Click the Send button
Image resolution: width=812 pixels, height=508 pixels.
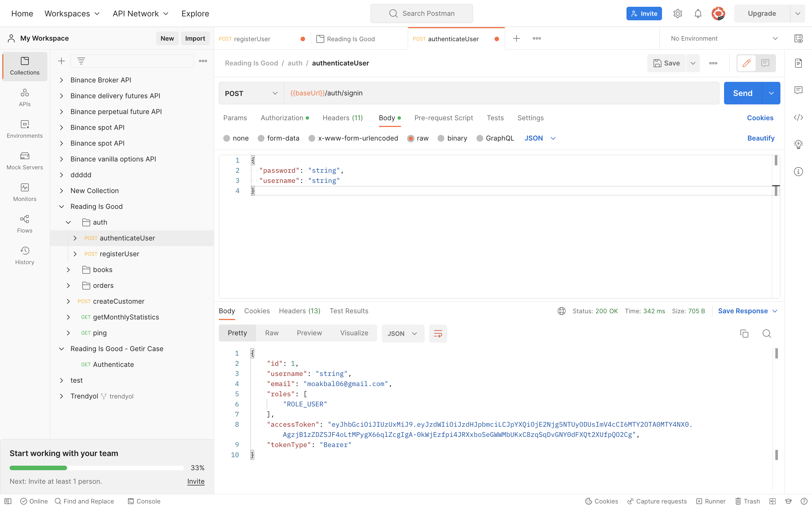pos(743,93)
